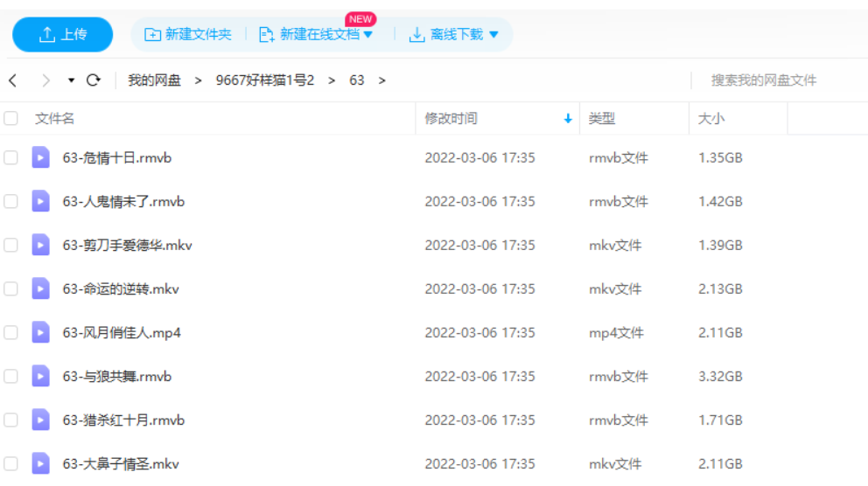Sort files by 大小 column header
Viewport: 868px width, 486px height.
click(x=710, y=119)
